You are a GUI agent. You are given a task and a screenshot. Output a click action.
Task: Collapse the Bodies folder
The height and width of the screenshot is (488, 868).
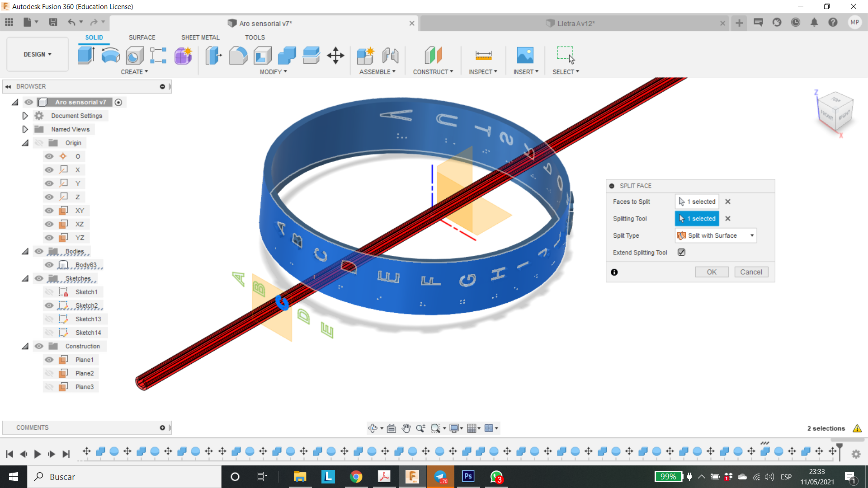click(25, 251)
